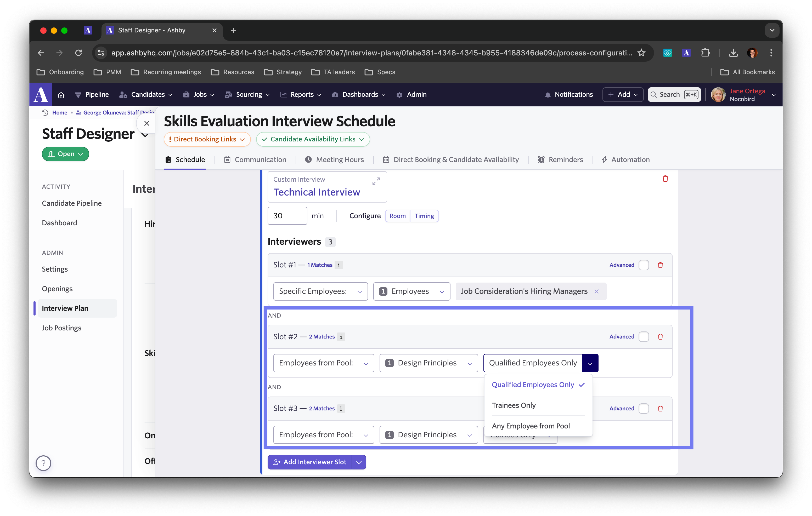The height and width of the screenshot is (516, 812).
Task: Click the interview duration minutes field
Action: pyautogui.click(x=287, y=216)
